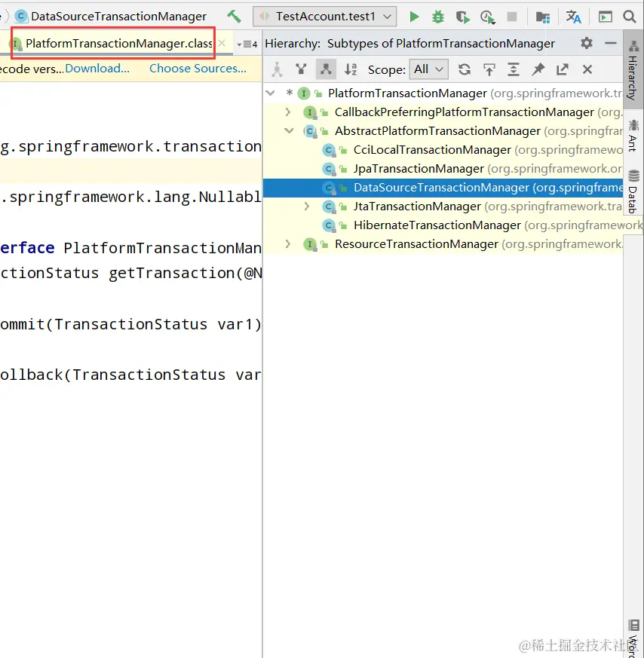Click the grayed-out Stop square button
The image size is (644, 658).
pos(512,17)
